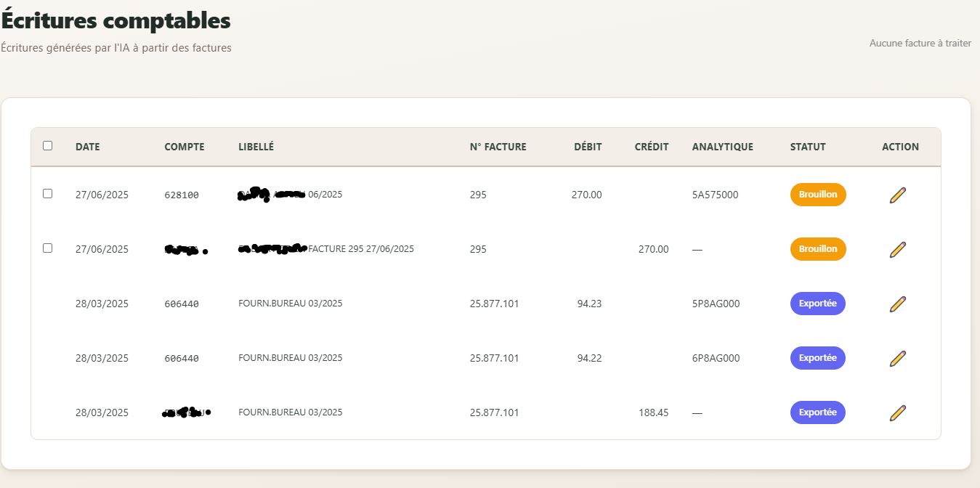Click the ANALYTIQUE column header
The width and height of the screenshot is (980, 488).
(722, 147)
